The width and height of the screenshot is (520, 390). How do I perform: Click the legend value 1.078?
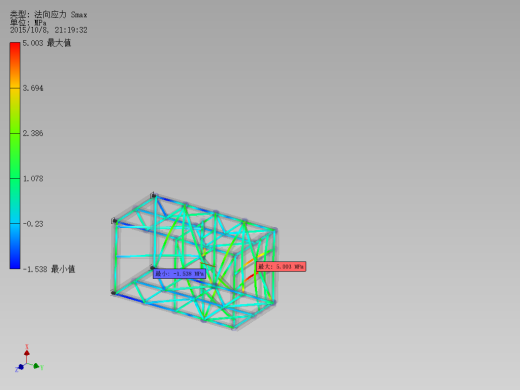(x=33, y=179)
